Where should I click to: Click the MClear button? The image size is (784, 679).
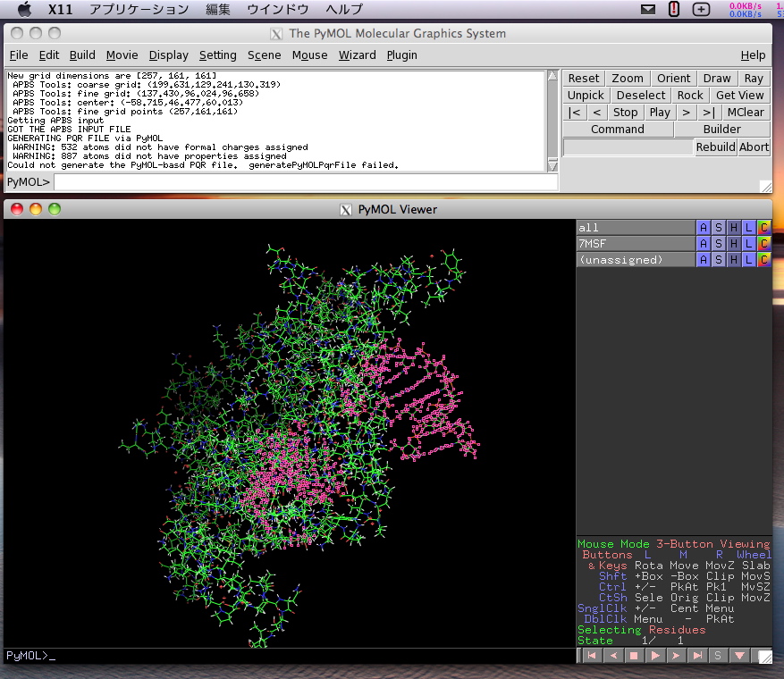[x=746, y=113]
